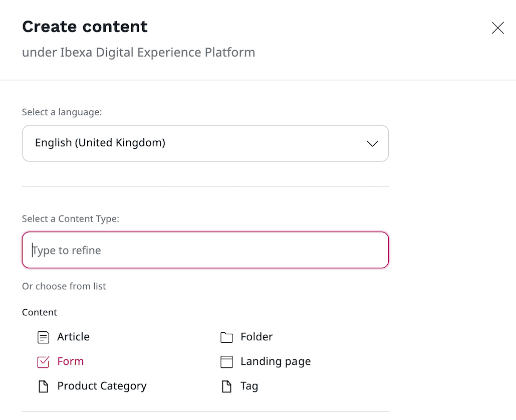
Task: Select the Article content type label
Action: 73,337
